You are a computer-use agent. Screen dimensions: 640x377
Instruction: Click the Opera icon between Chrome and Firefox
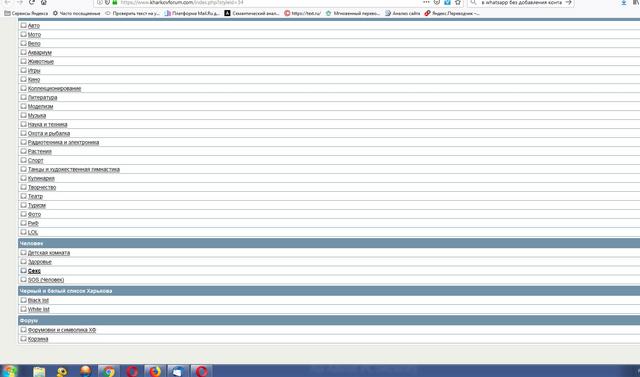[132, 371]
